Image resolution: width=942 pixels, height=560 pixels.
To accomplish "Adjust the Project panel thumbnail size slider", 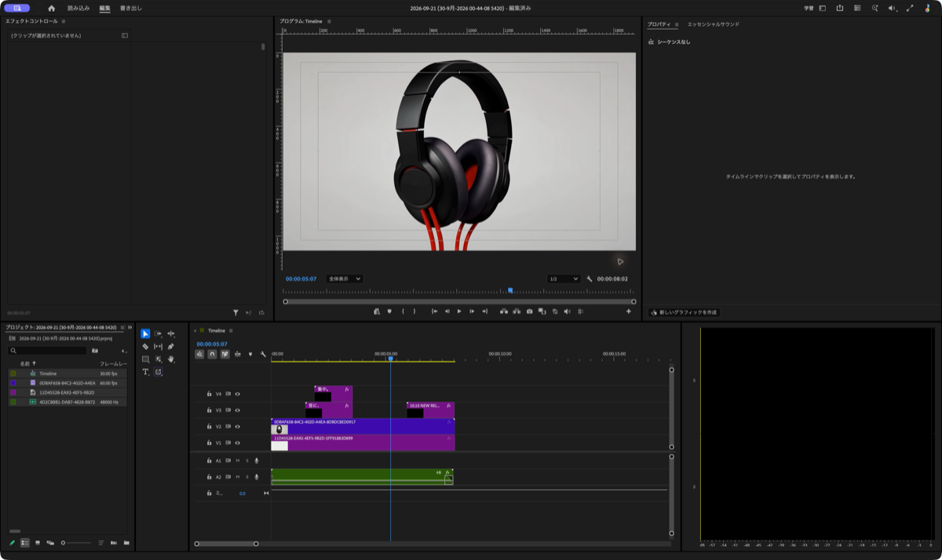I will (75, 543).
